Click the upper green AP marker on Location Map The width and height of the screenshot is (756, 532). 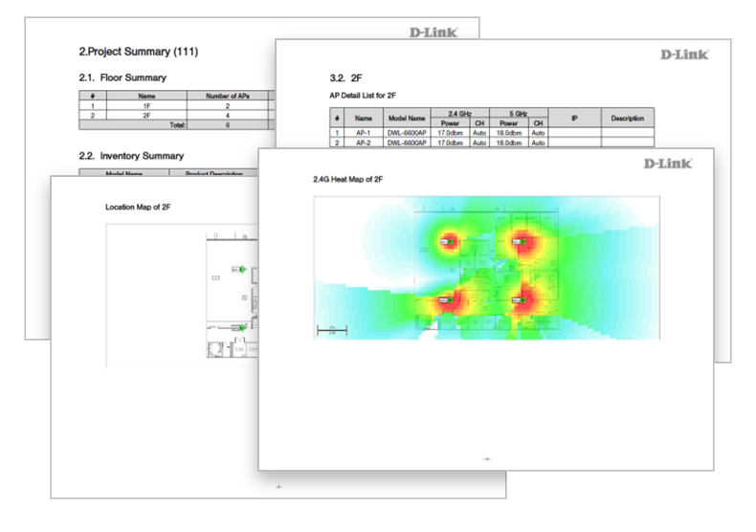coord(242,271)
